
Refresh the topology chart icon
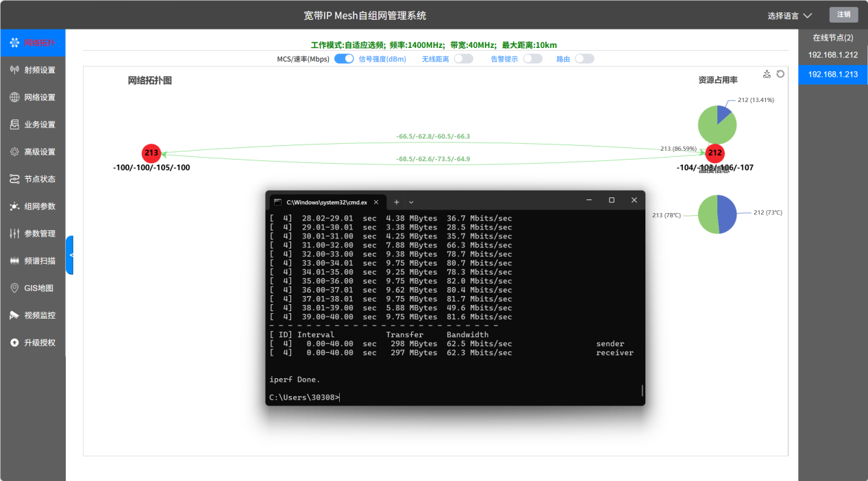tap(780, 74)
